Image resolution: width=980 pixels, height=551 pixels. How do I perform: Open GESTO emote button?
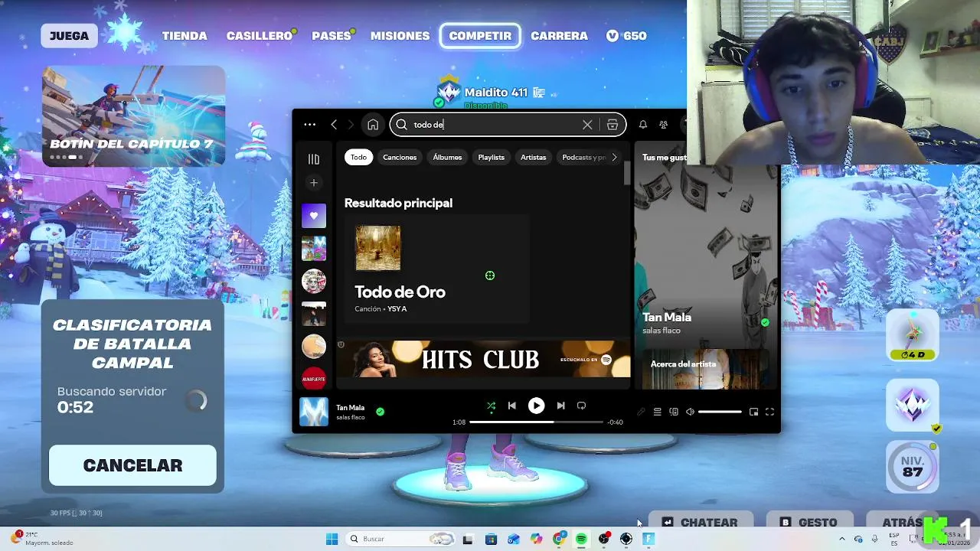tap(809, 522)
